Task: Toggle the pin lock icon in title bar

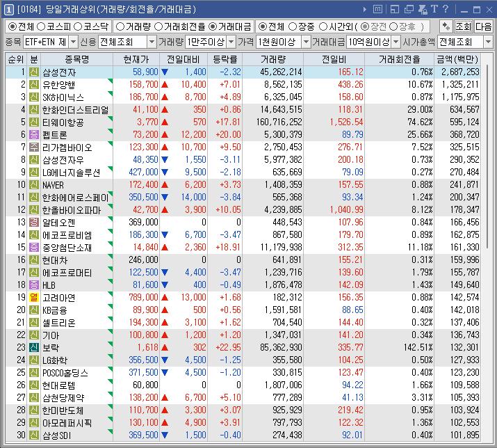Action: point(423,10)
